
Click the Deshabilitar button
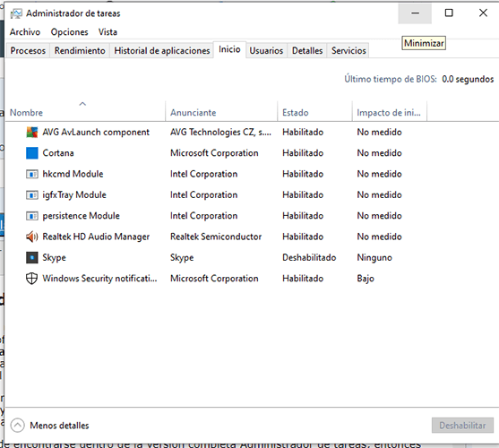462,426
